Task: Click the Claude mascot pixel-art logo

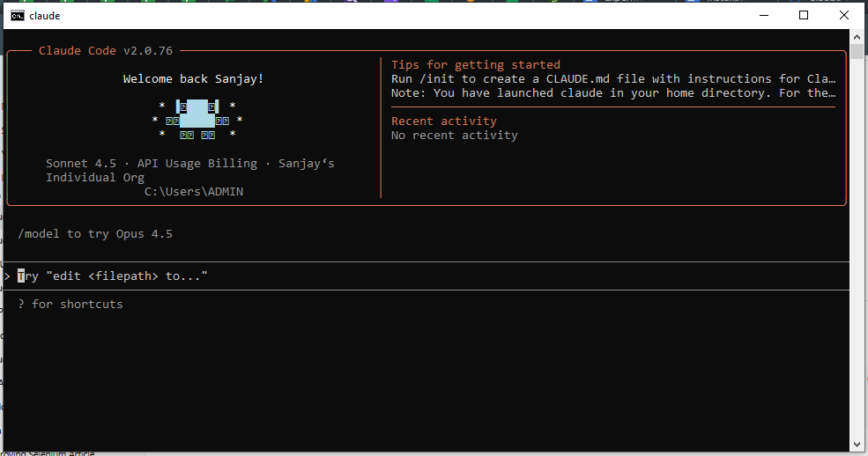Action: coord(197,121)
